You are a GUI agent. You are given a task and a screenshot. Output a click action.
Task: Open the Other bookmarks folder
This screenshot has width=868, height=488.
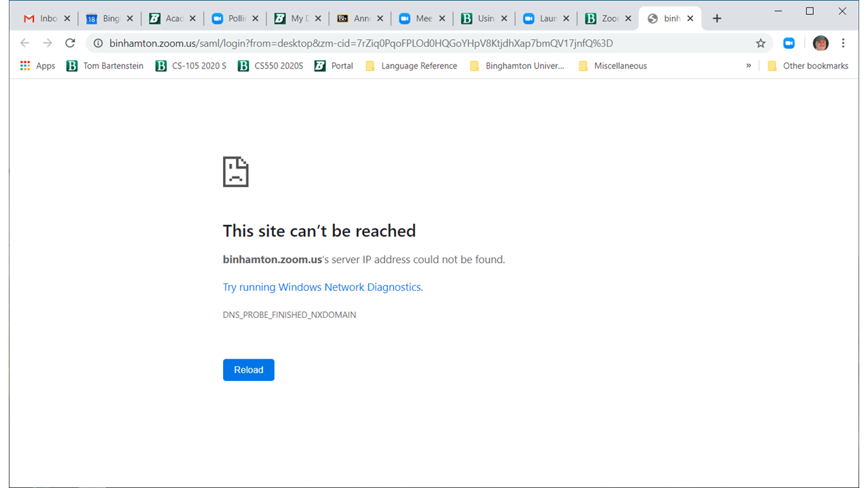(808, 66)
